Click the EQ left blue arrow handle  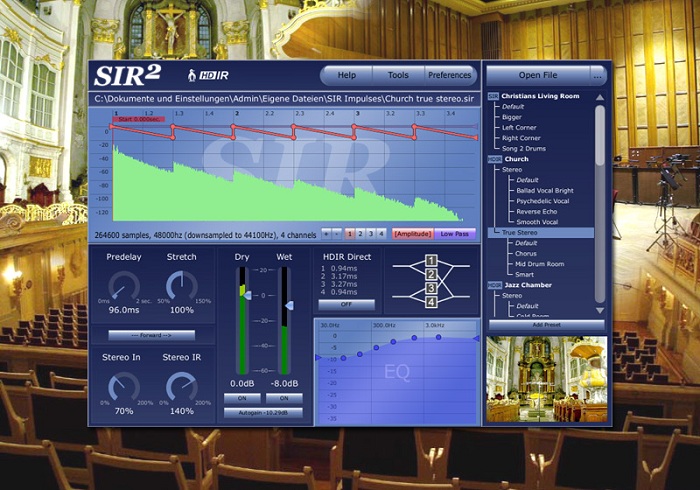tap(318, 357)
